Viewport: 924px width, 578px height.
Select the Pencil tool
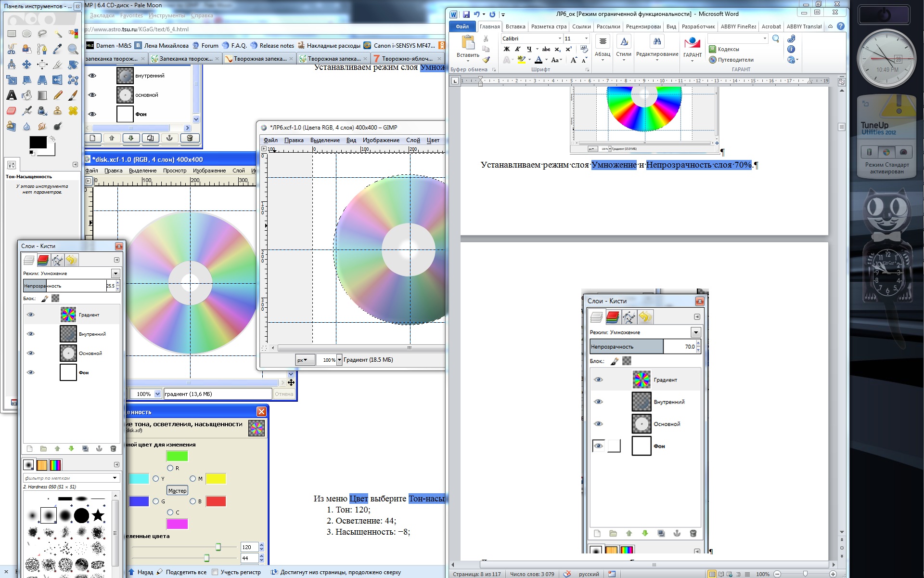point(58,95)
